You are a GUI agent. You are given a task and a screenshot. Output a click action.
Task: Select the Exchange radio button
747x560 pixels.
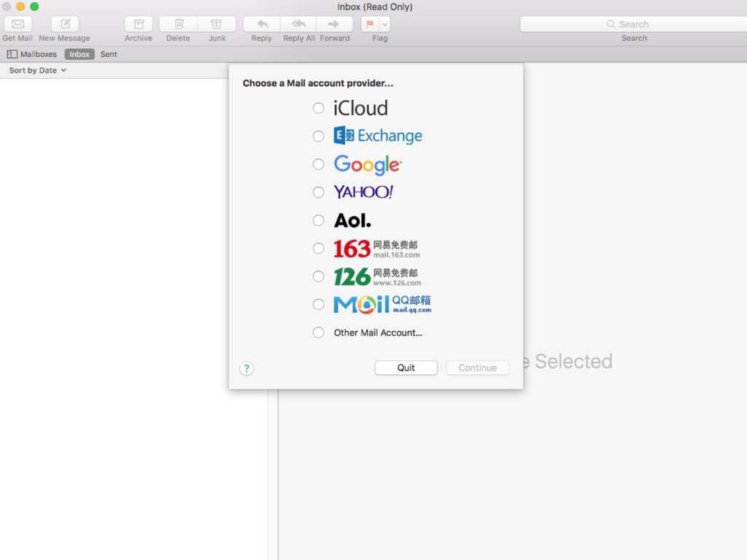[x=318, y=136]
